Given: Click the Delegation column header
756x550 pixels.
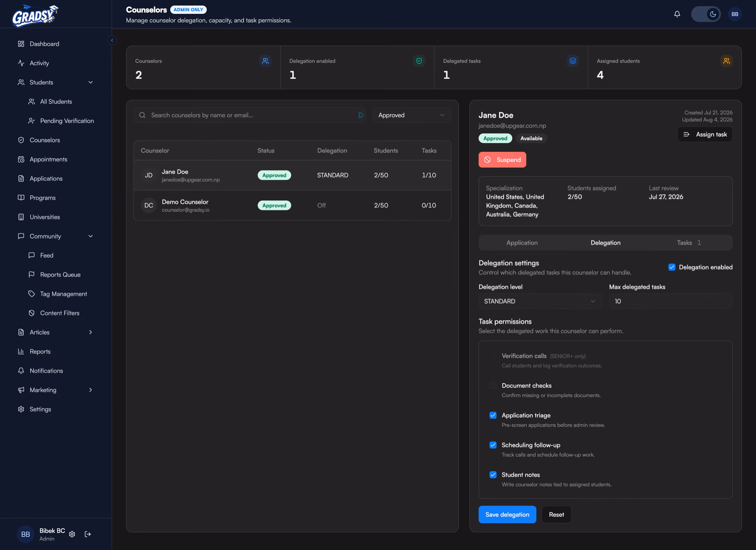Looking at the screenshot, I should coord(332,150).
